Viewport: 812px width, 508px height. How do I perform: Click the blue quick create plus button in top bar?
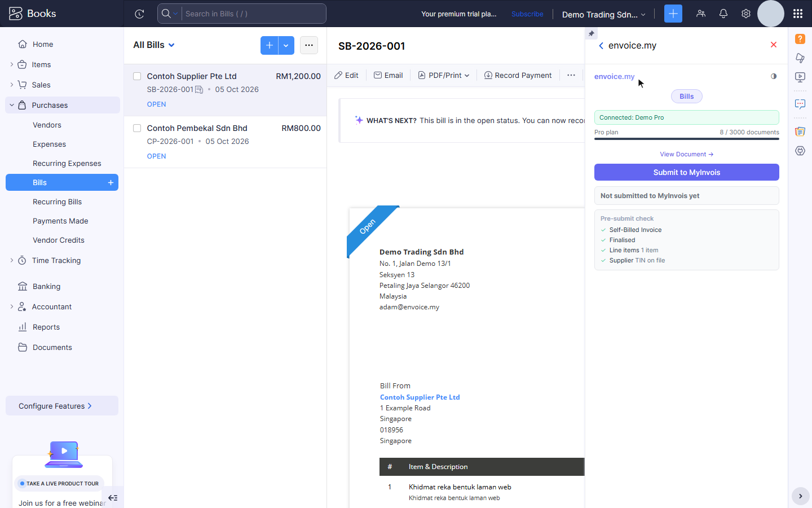coord(673,14)
